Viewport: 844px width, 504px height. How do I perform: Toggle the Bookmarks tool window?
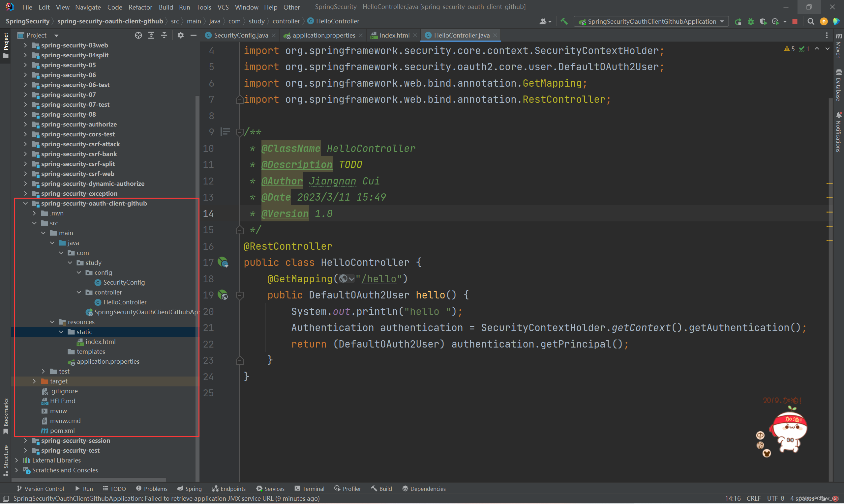(x=6, y=416)
